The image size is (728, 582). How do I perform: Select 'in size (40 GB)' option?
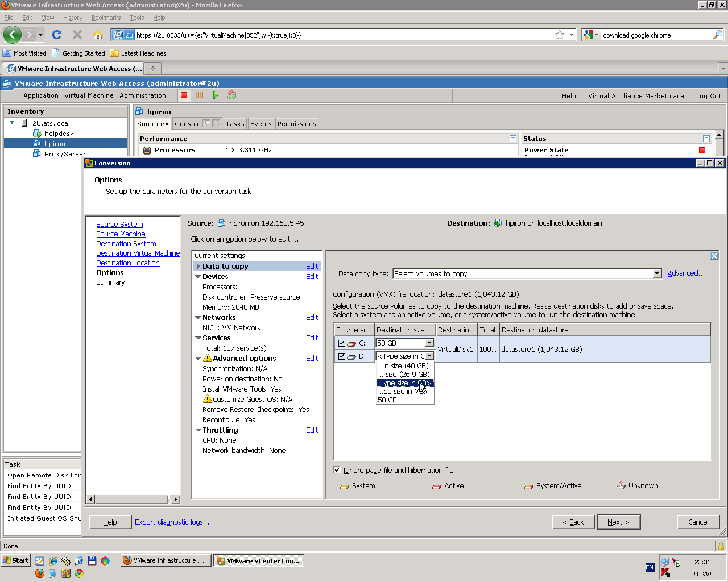click(x=405, y=366)
